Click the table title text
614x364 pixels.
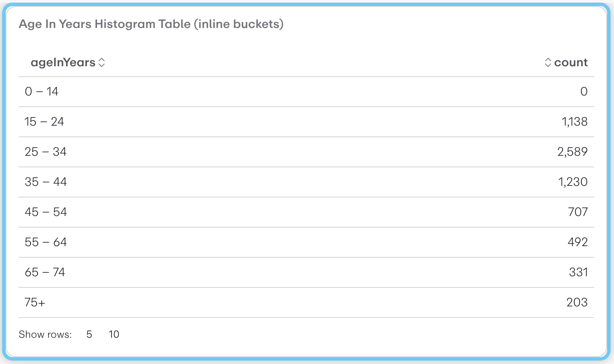(x=151, y=24)
